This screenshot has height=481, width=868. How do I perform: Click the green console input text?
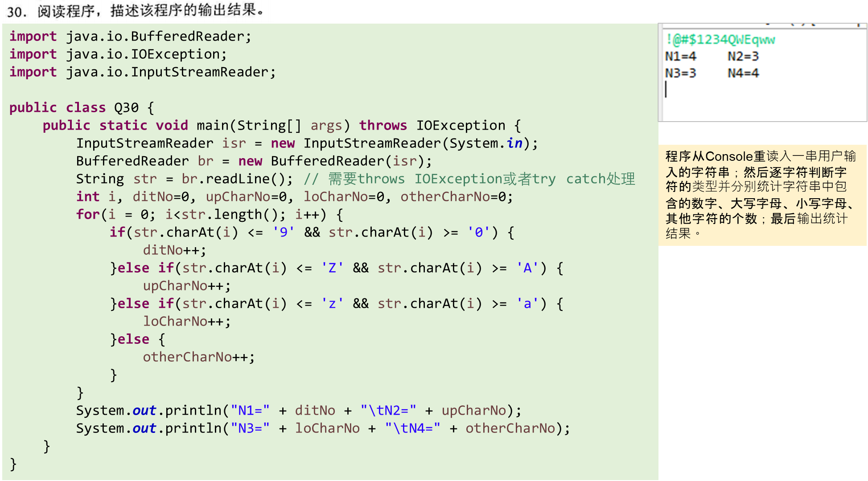pos(720,40)
